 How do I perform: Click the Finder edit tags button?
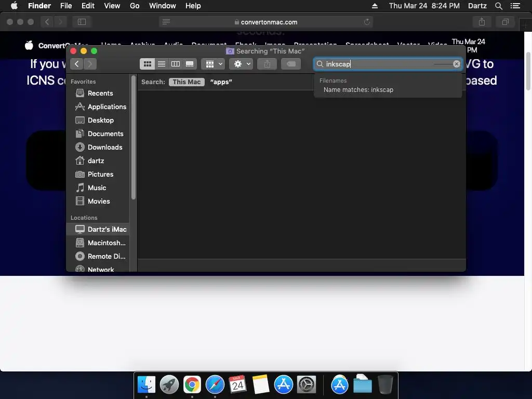point(291,64)
